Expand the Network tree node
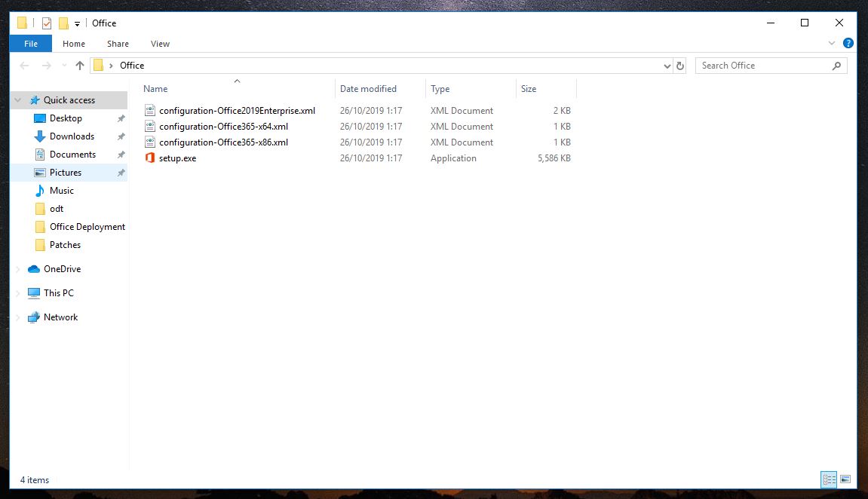The image size is (868, 499). [x=17, y=317]
